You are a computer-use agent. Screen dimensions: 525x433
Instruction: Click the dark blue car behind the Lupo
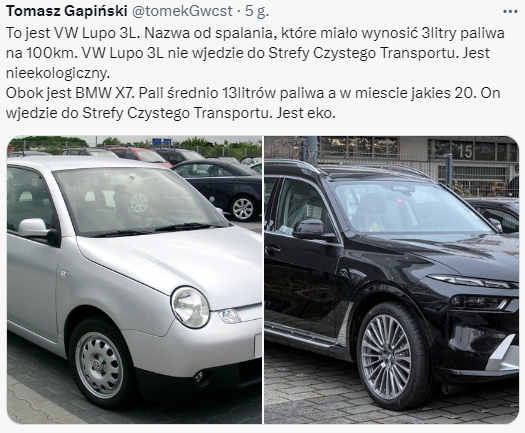click(218, 189)
